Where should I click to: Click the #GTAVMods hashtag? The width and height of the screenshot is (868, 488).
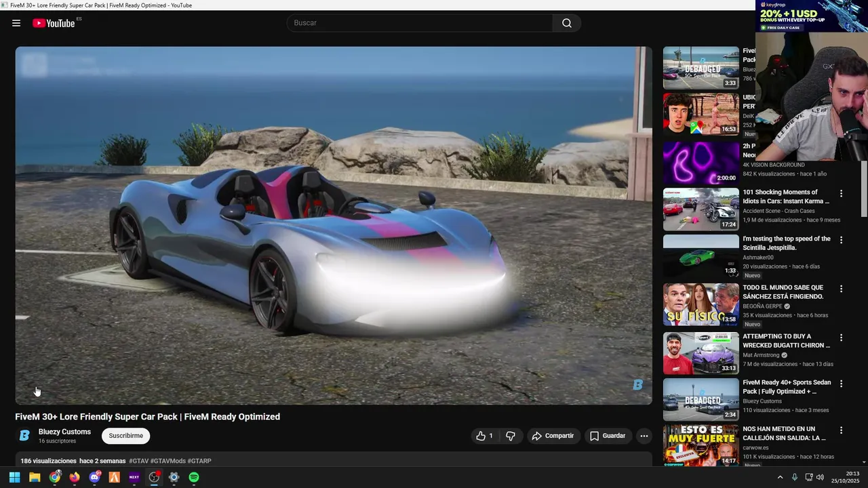coord(168,461)
